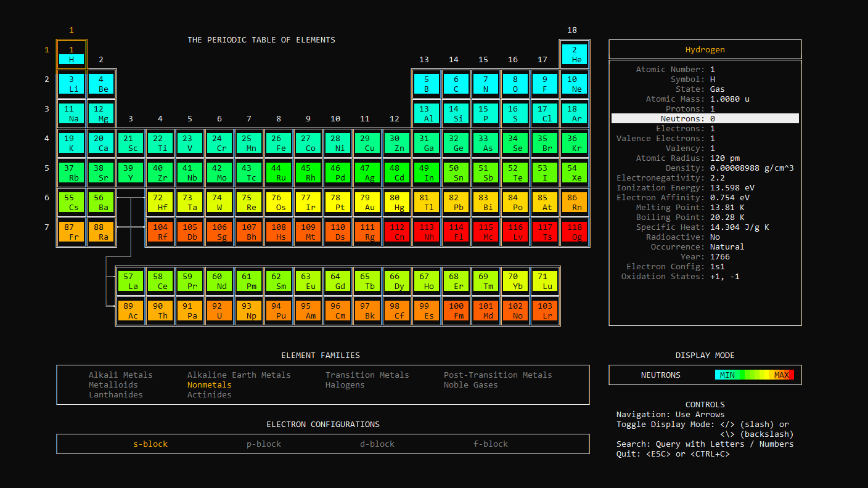
Task: Click the Carbon (C) tile
Action: 456,84
